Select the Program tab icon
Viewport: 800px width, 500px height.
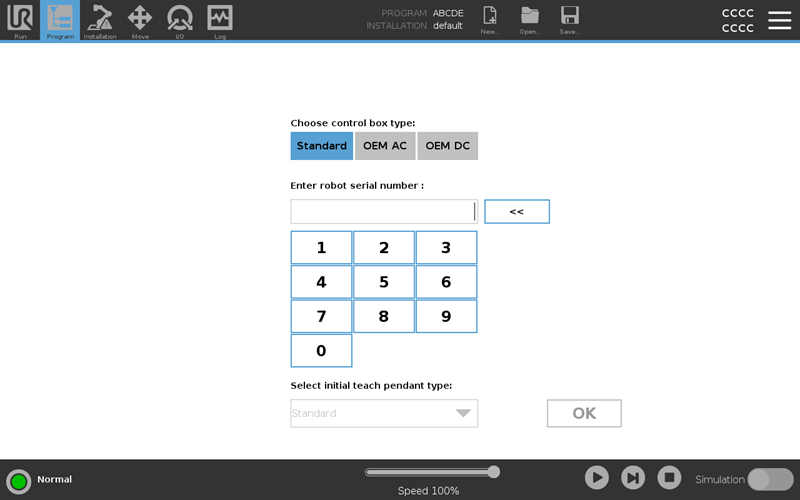click(x=60, y=20)
